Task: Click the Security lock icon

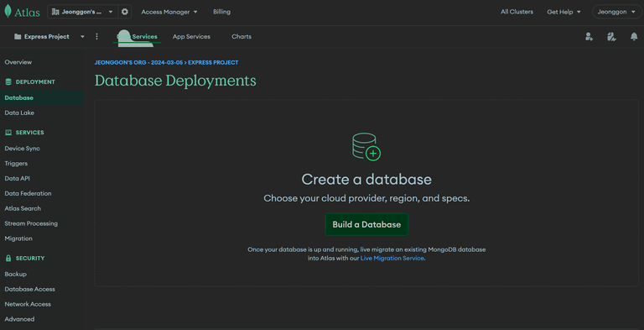Action: 8,259
